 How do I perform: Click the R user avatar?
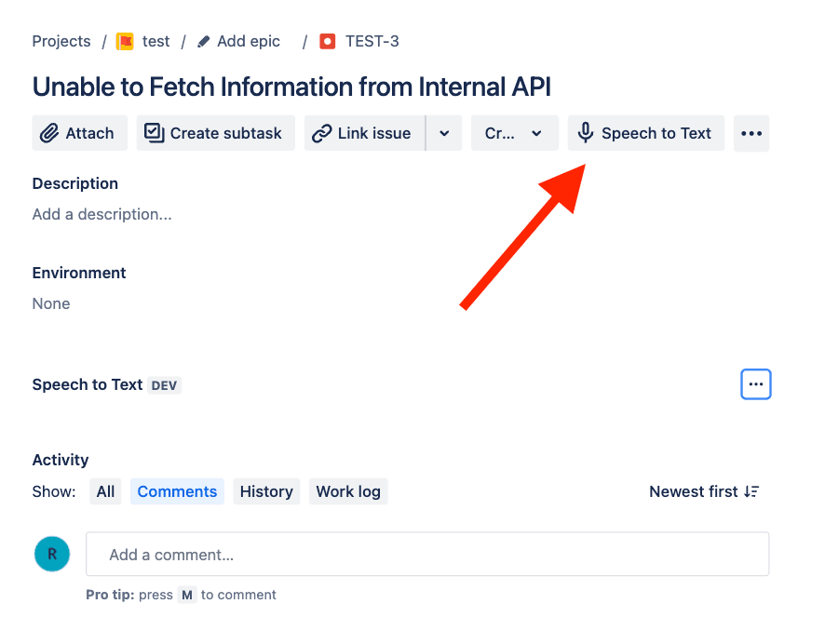52,554
